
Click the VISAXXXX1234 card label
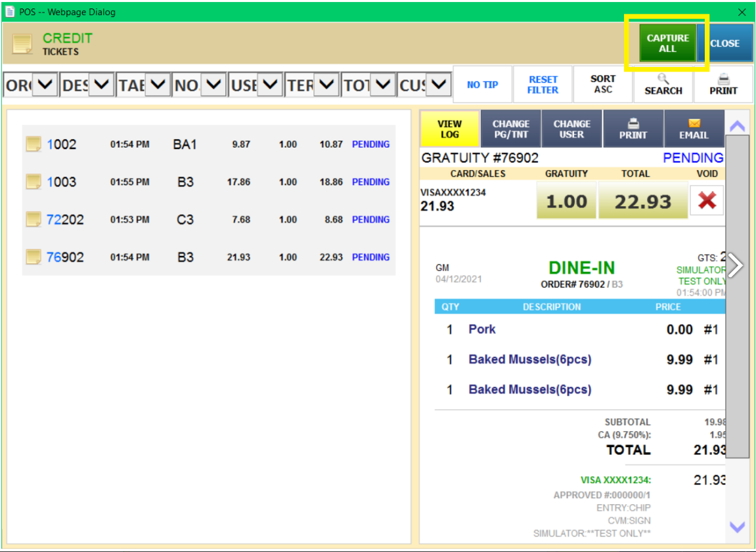pos(453,192)
